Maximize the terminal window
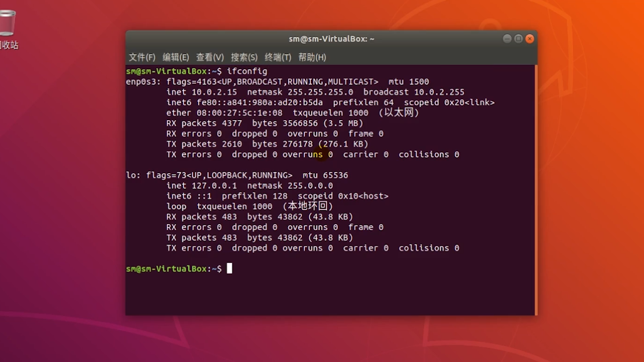This screenshot has width=644, height=362. click(518, 39)
